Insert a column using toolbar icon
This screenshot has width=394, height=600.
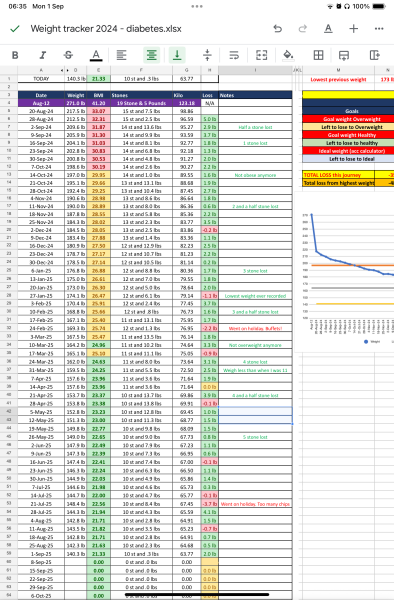click(x=375, y=55)
